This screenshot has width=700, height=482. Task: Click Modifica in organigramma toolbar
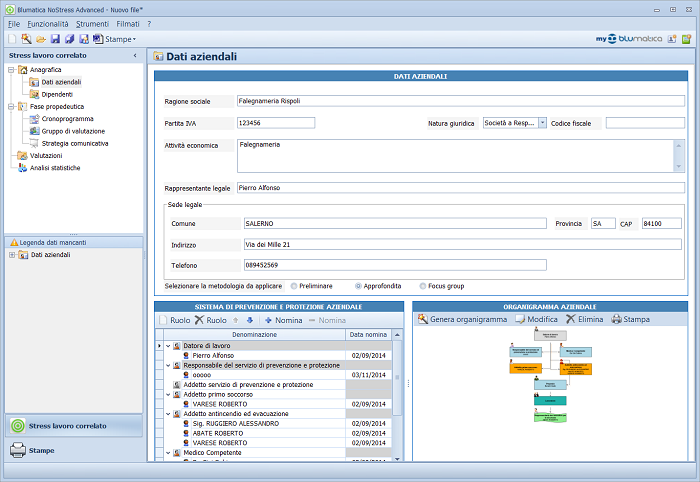[536, 319]
